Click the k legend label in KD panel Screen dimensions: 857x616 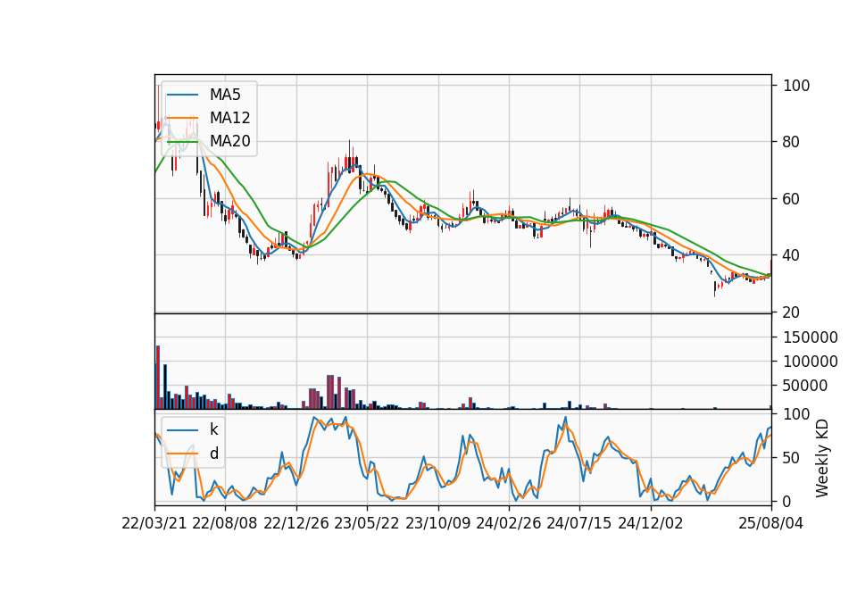[213, 429]
